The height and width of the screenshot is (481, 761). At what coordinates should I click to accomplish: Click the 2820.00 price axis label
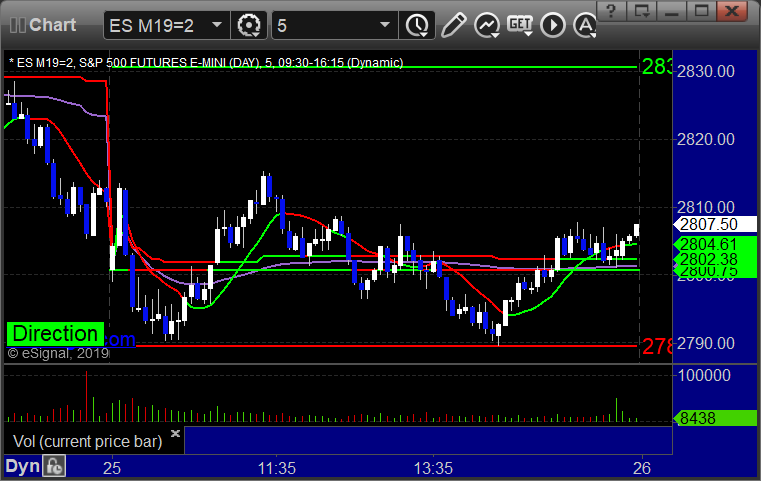(x=706, y=140)
